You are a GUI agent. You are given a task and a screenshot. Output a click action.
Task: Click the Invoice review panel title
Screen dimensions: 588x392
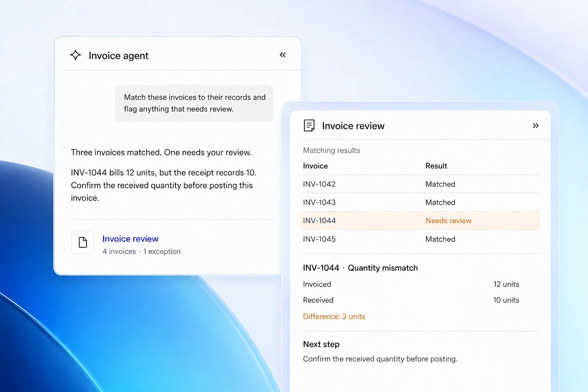pos(353,126)
